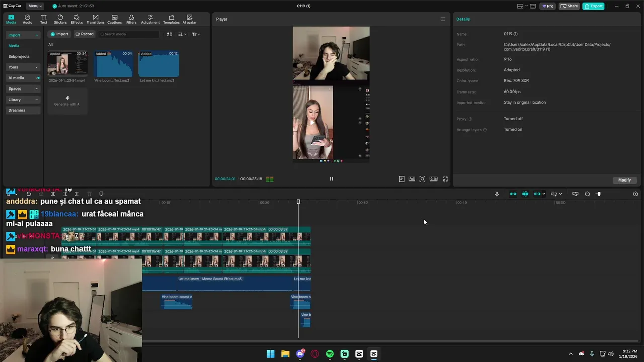644x362 pixels.
Task: Click the Import media button
Action: 59,34
